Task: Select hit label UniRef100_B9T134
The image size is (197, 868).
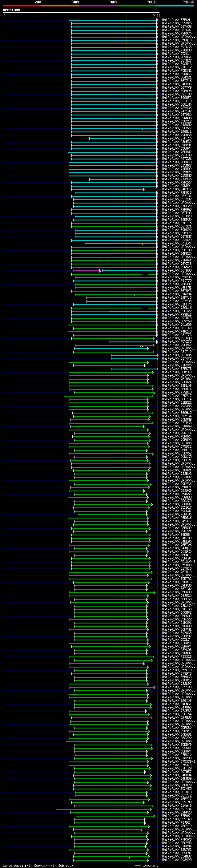Action: (x=177, y=809)
